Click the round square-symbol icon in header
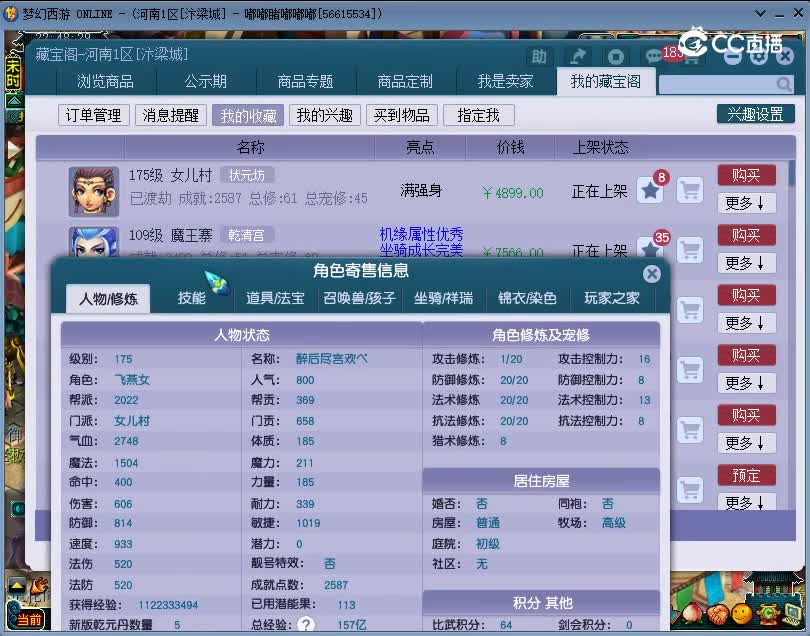Viewport: 810px width, 636px height. coord(615,56)
